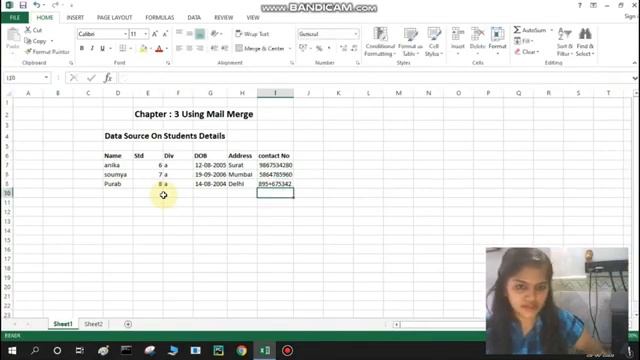This screenshot has width=640, height=360.
Task: Open the Calibri font name dropdown
Action: tap(125, 34)
